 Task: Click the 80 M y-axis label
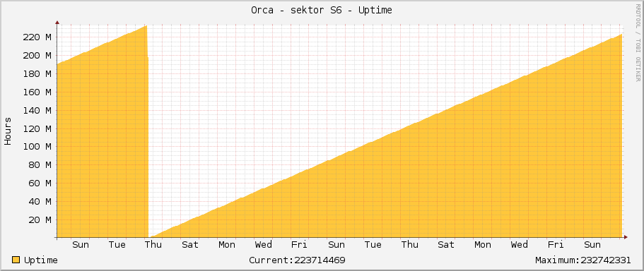[40, 165]
